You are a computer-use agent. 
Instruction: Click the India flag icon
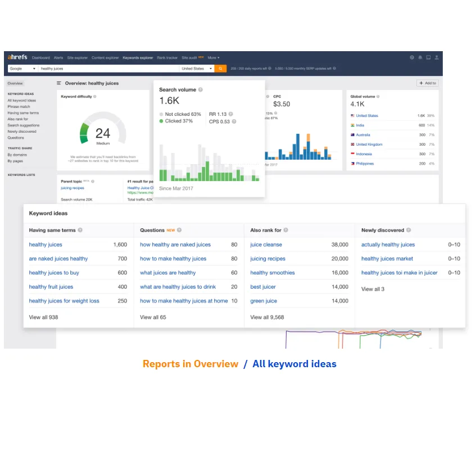point(352,125)
